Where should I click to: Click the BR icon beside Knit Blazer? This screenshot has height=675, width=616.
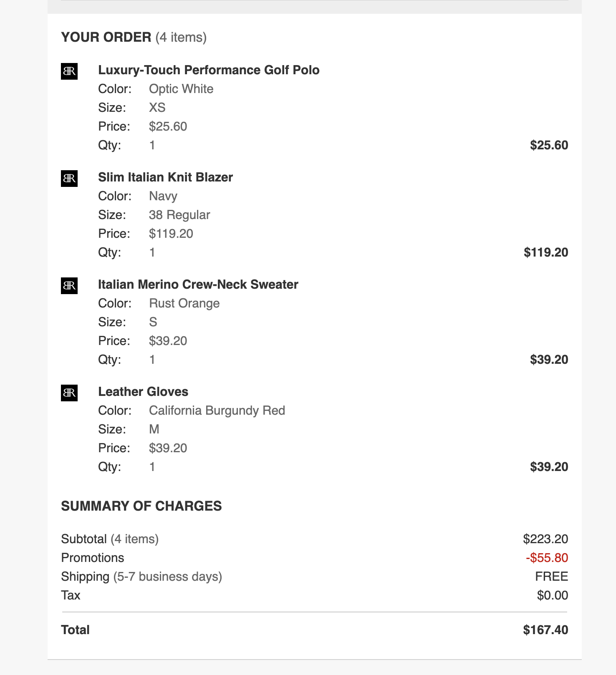(x=69, y=179)
